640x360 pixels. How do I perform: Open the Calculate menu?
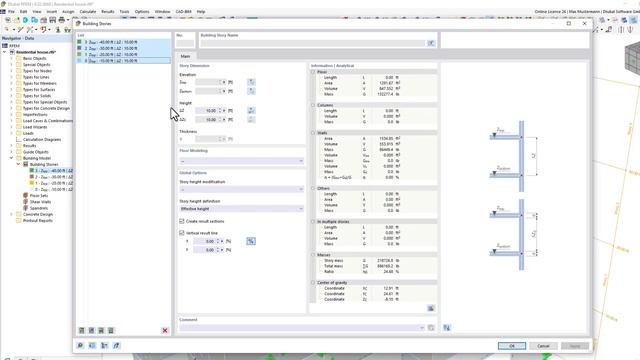pos(88,11)
